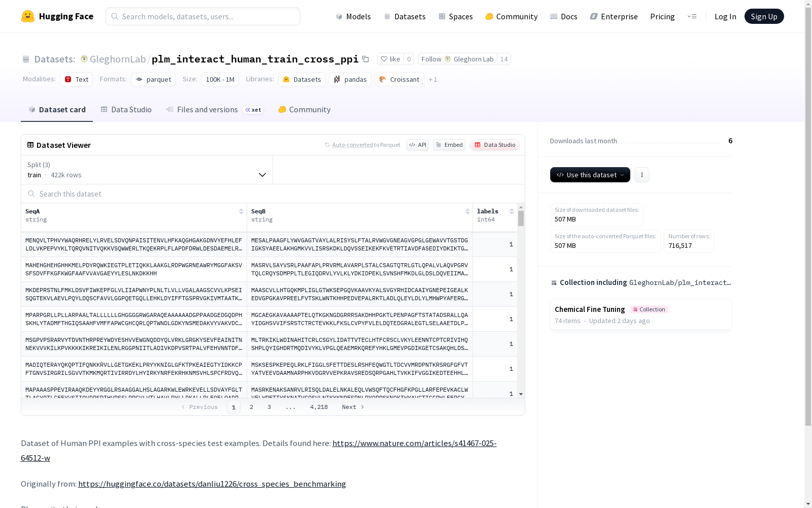Open the GleghornLab organization avatar icon
The height and width of the screenshot is (508, 812).
point(84,59)
